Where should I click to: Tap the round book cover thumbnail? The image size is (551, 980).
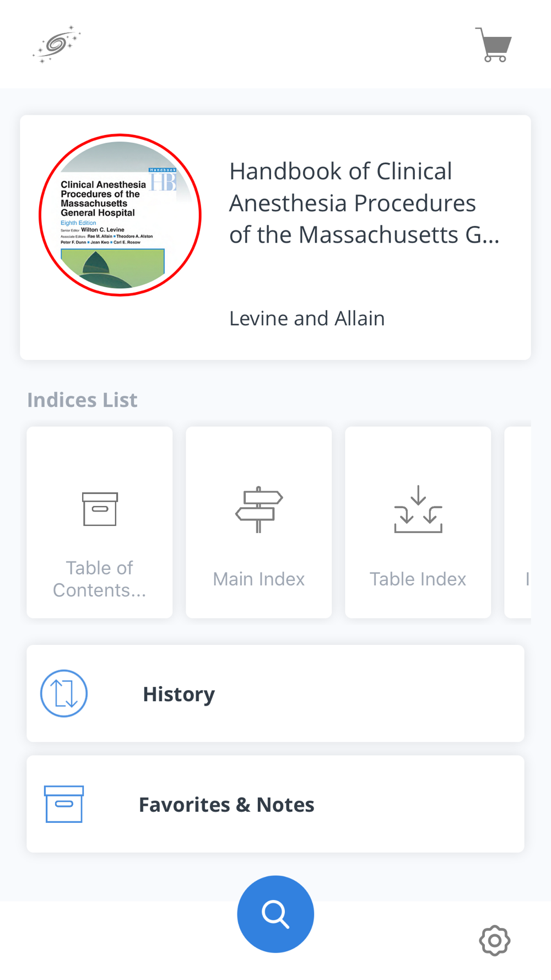coord(120,215)
